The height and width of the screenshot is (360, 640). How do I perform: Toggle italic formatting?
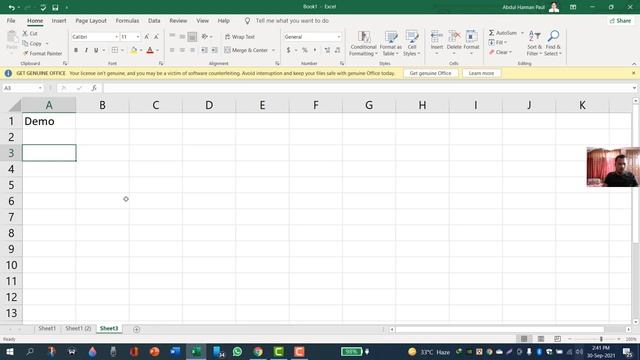86,50
